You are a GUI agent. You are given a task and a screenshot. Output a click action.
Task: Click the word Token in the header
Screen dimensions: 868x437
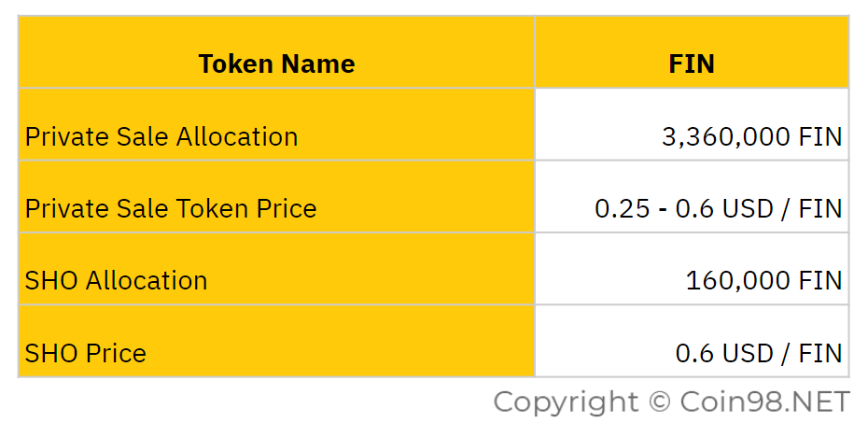pos(234,63)
